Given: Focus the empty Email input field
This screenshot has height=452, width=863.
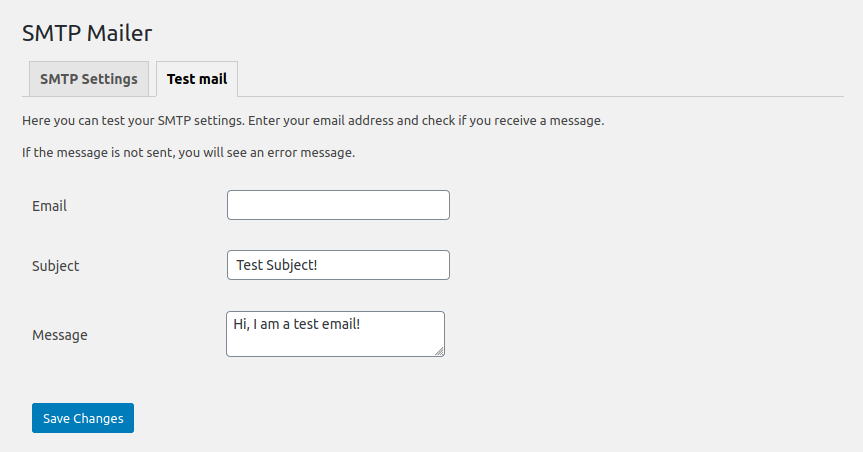Looking at the screenshot, I should [338, 205].
